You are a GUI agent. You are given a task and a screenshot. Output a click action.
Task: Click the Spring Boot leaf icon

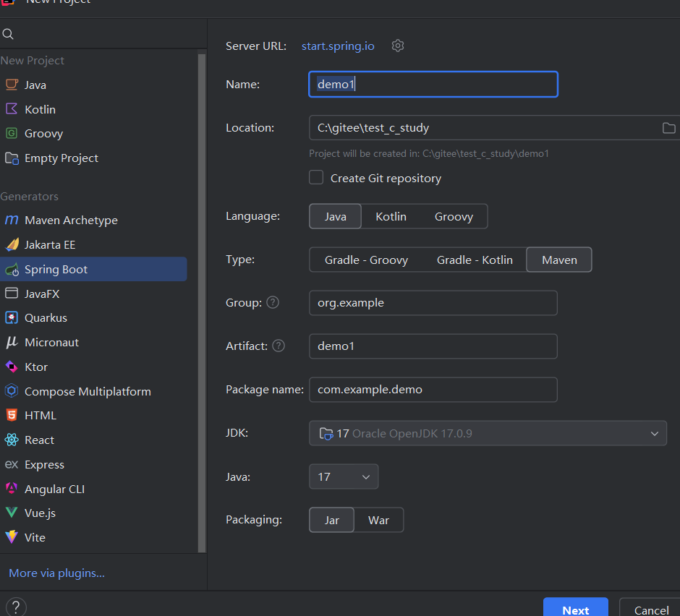12,270
